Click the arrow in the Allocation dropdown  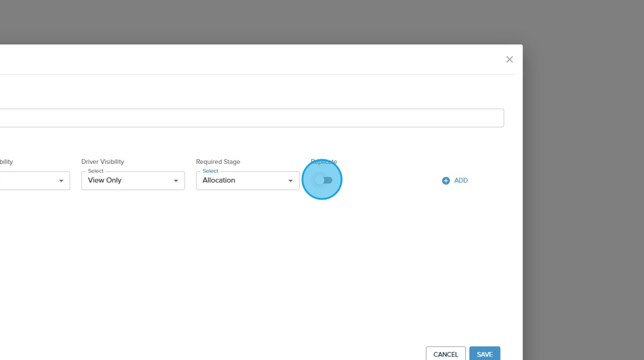[x=290, y=181]
